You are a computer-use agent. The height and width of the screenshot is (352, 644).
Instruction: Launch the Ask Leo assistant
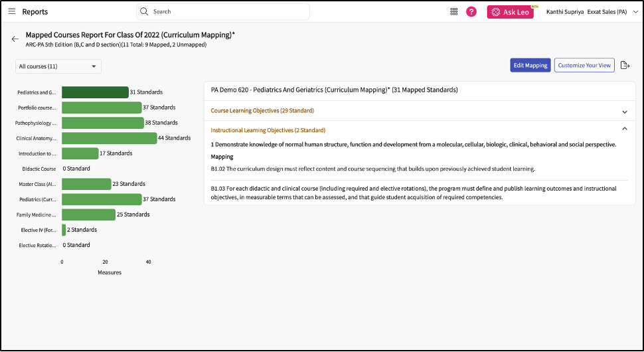pyautogui.click(x=511, y=12)
